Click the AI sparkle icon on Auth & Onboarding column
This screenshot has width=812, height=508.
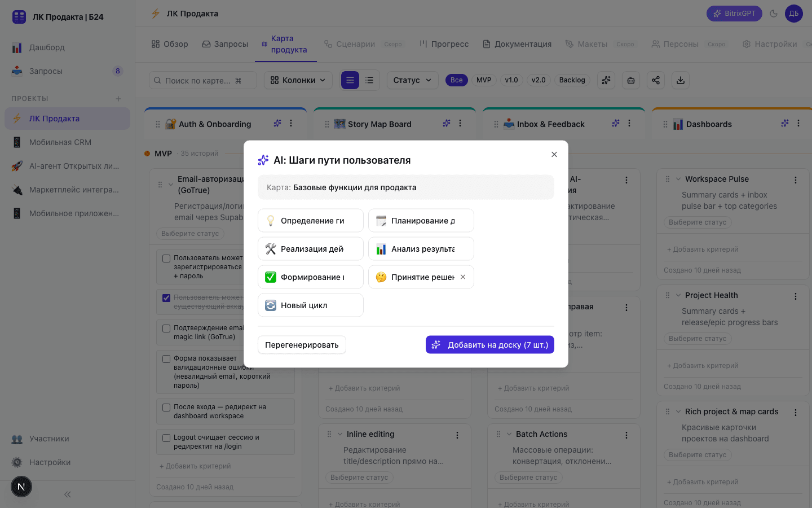pyautogui.click(x=277, y=123)
